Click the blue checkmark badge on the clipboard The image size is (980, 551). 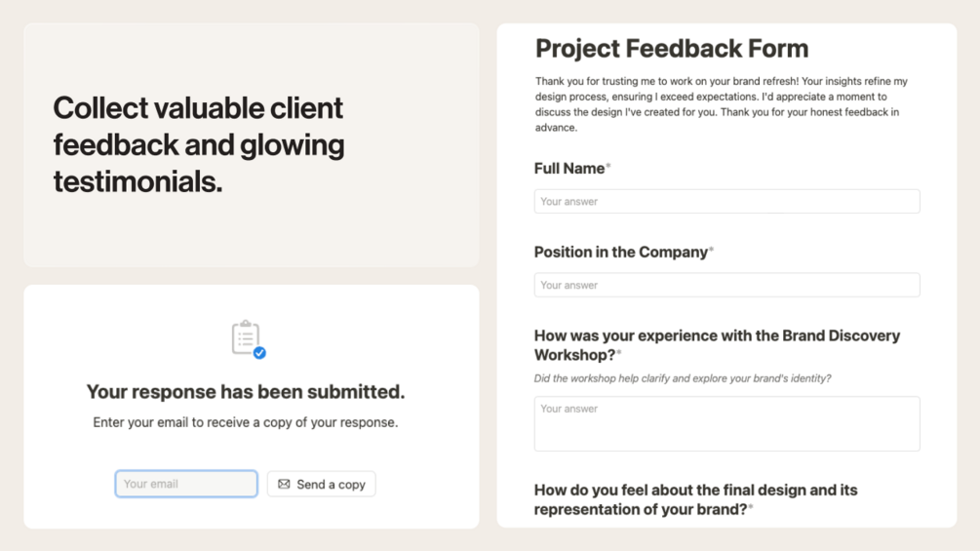(259, 353)
